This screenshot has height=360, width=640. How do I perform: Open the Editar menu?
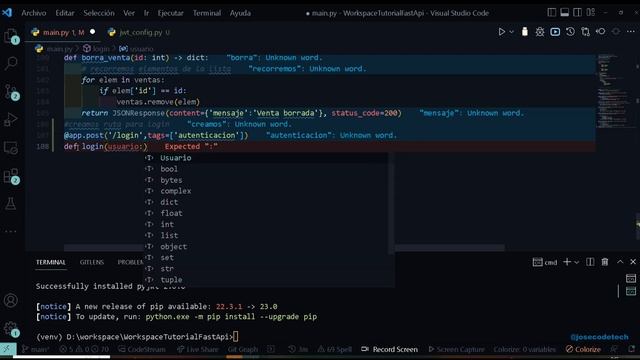click(65, 13)
